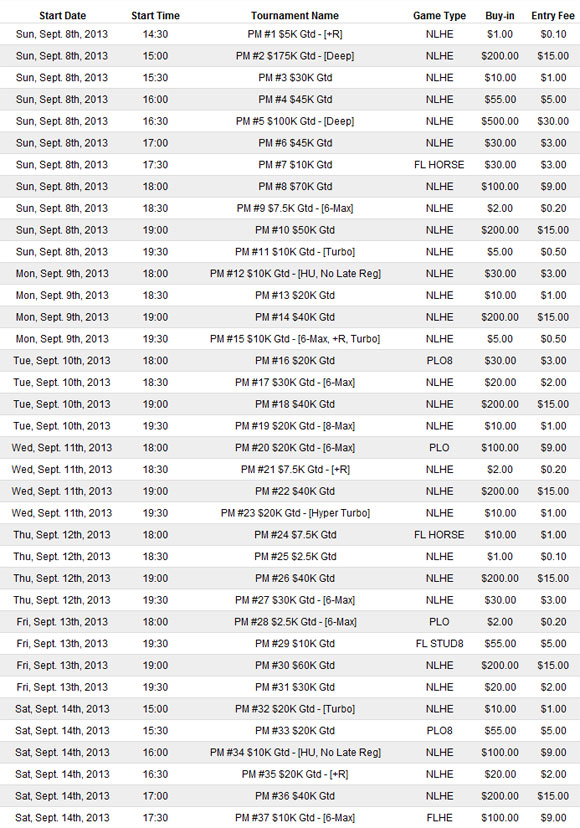
Task: Select PM #15 $10K Gtd - [6-Max, +R, Turbo]
Action: point(295,339)
